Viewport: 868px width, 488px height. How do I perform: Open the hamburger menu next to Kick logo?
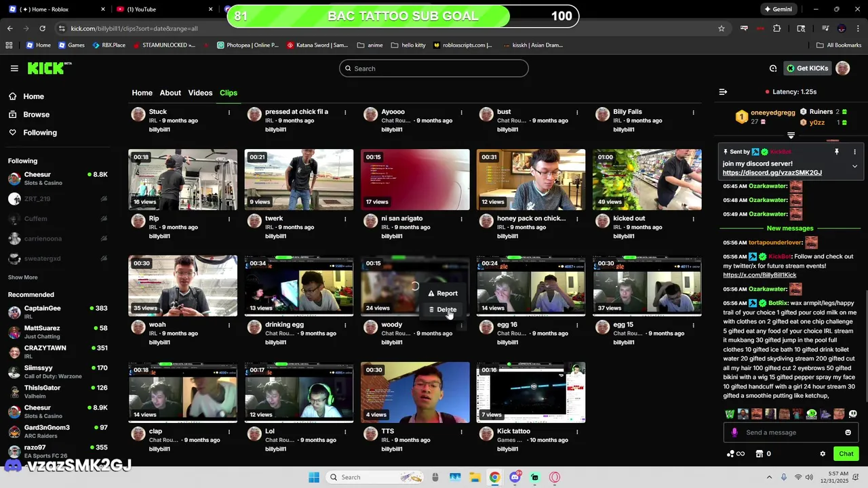point(14,68)
